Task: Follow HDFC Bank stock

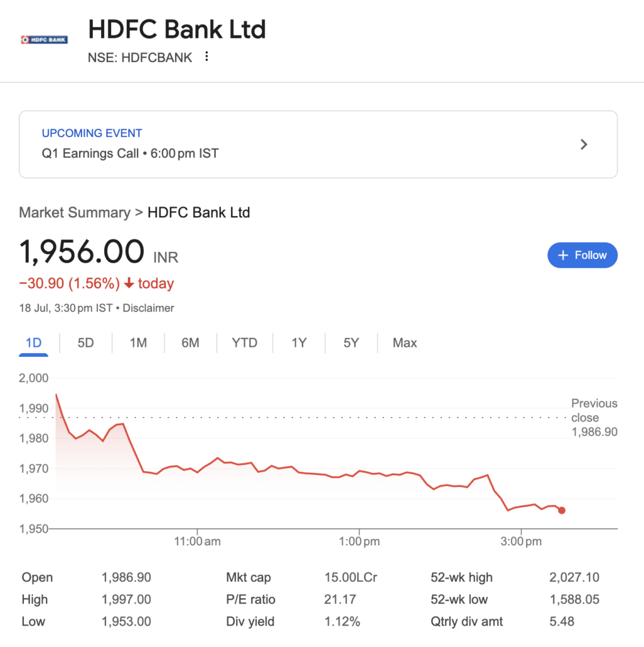Action: click(x=582, y=255)
